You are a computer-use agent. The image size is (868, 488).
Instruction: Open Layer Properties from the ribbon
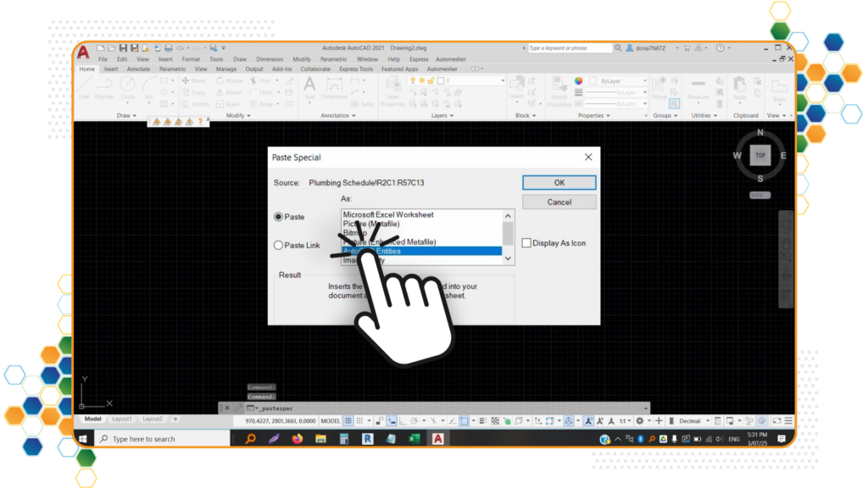pyautogui.click(x=393, y=89)
